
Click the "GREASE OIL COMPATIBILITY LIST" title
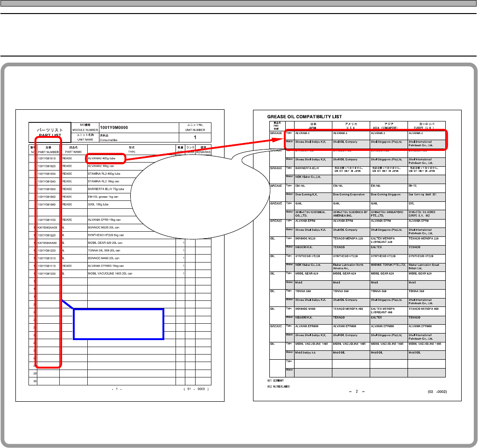[304, 117]
